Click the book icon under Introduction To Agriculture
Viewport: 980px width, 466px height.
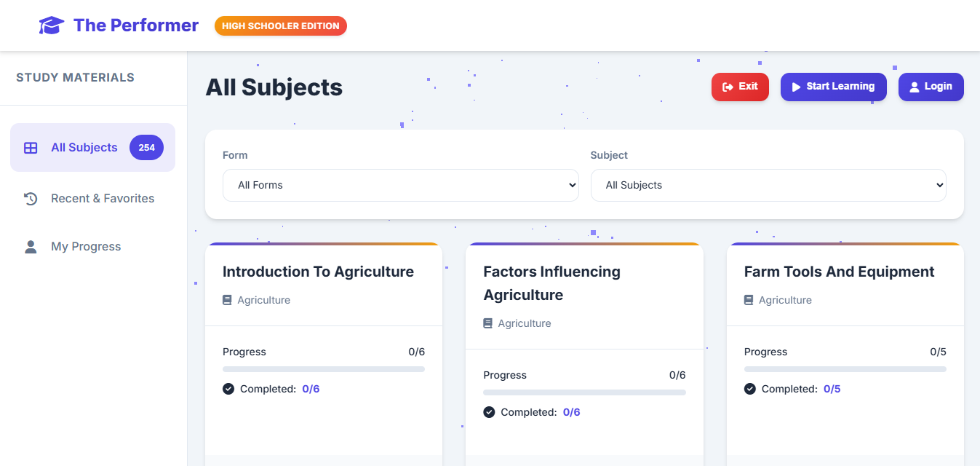(228, 300)
